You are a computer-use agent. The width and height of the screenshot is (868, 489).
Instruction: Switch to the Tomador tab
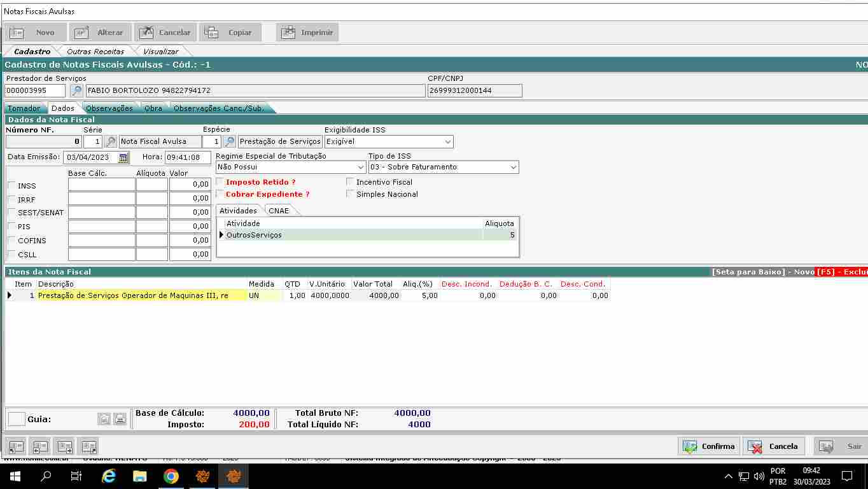[24, 108]
